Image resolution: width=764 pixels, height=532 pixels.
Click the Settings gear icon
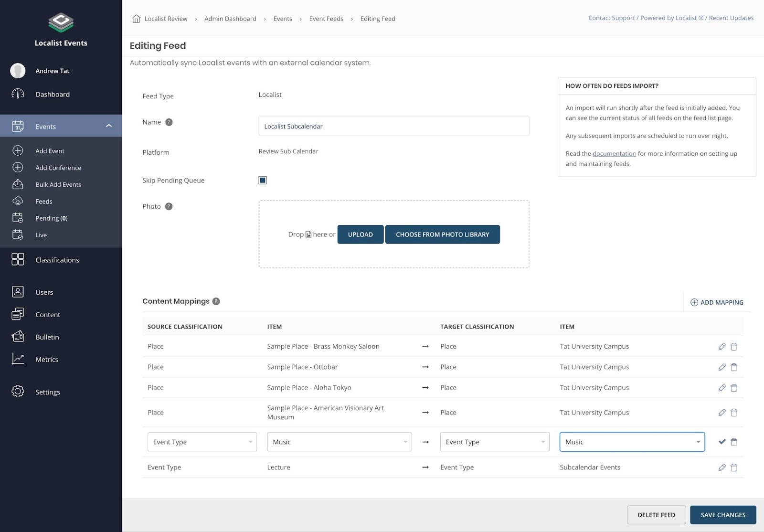tap(18, 392)
